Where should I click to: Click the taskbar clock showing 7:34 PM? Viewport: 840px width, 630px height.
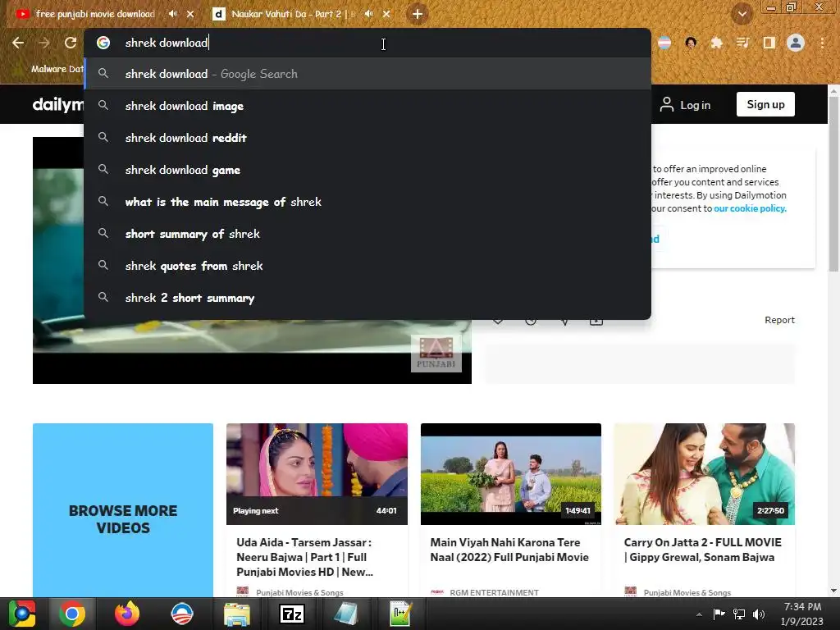[x=802, y=614]
